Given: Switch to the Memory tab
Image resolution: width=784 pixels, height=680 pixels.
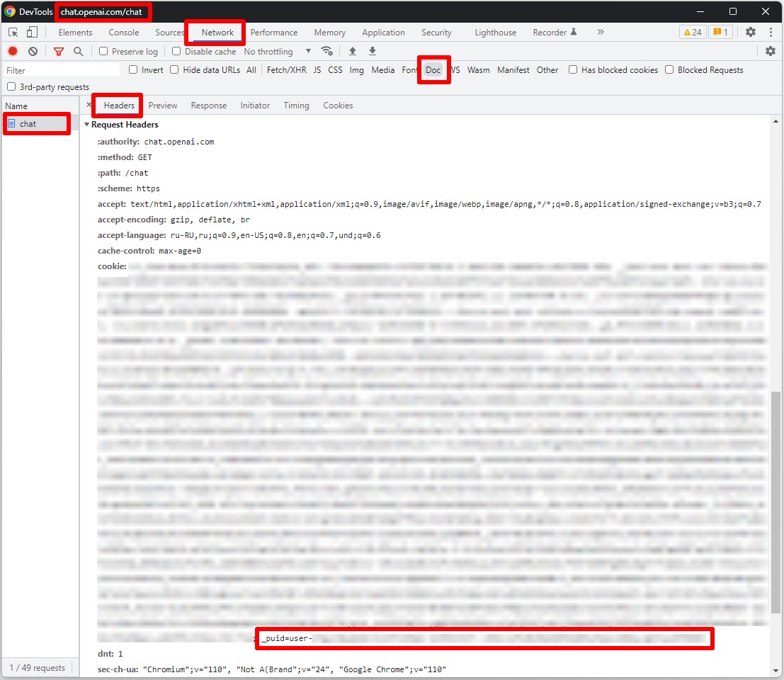Looking at the screenshot, I should click(330, 33).
